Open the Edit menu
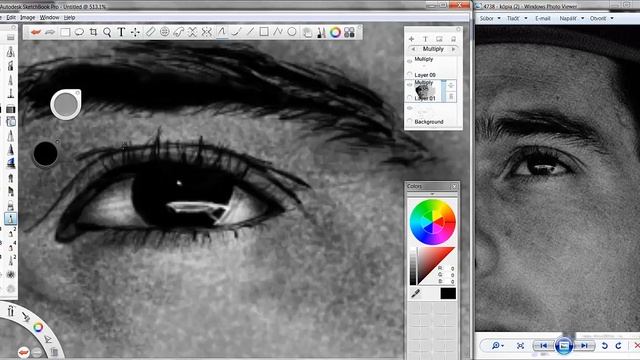This screenshot has height=360, width=640. click(x=11, y=18)
